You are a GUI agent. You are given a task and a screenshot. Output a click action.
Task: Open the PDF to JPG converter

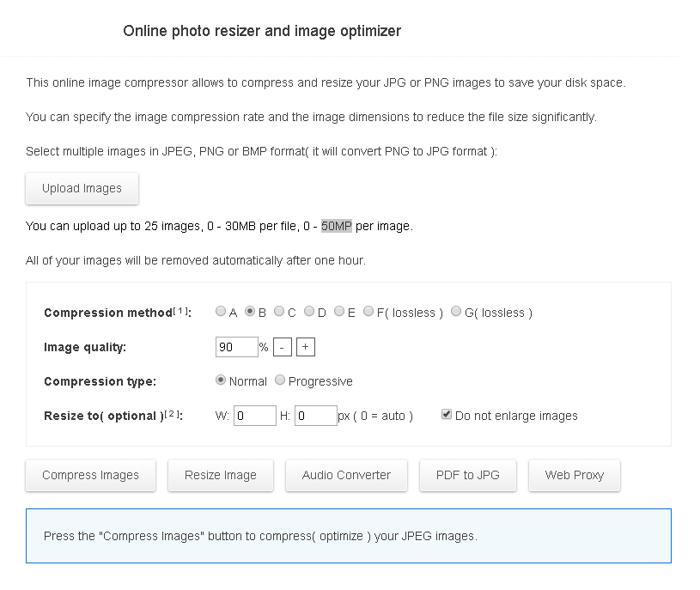[467, 475]
